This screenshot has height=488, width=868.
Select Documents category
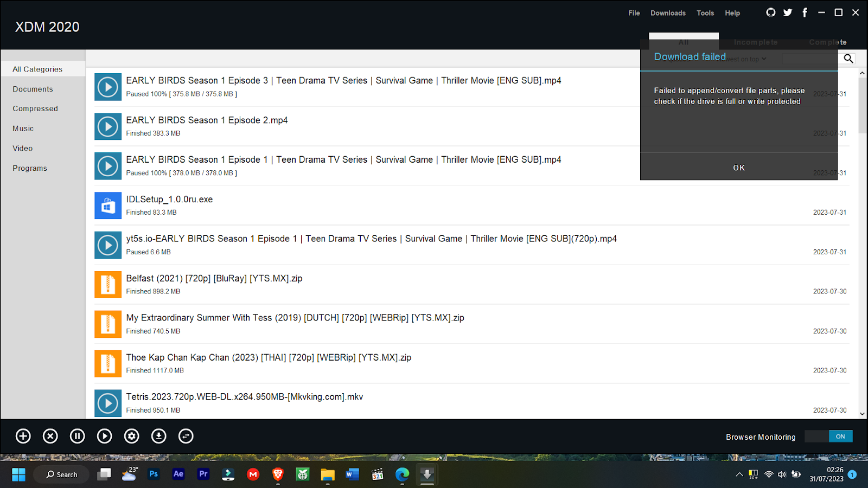tap(33, 89)
